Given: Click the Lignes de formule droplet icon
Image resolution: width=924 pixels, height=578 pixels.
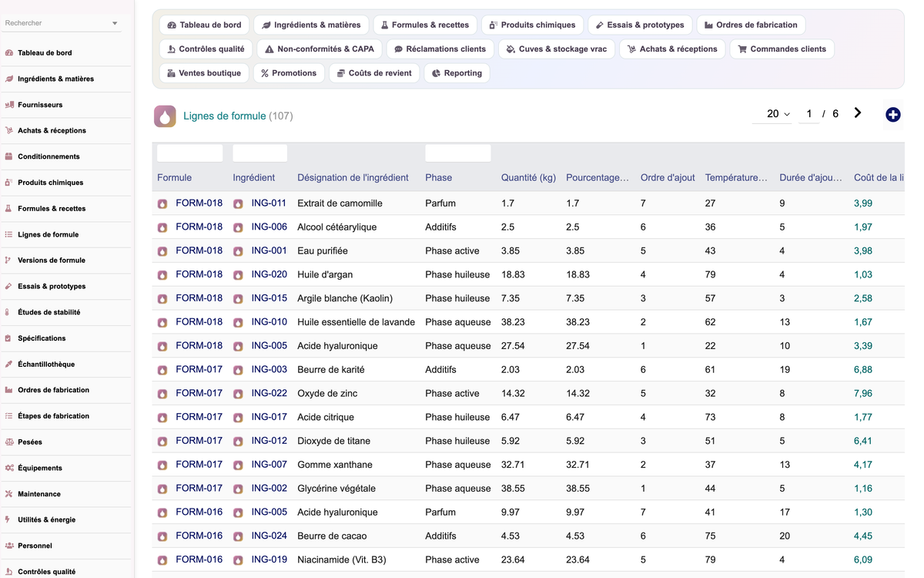Looking at the screenshot, I should pos(165,116).
